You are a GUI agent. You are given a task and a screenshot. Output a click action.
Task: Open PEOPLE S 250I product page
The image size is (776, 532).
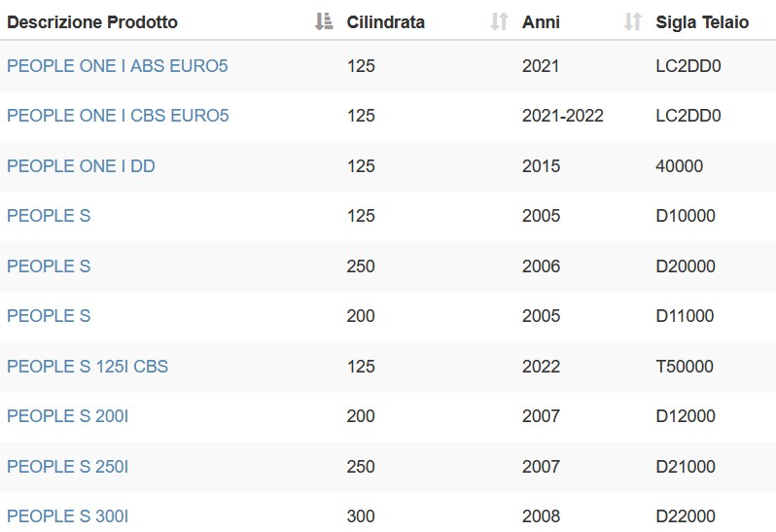(x=68, y=466)
